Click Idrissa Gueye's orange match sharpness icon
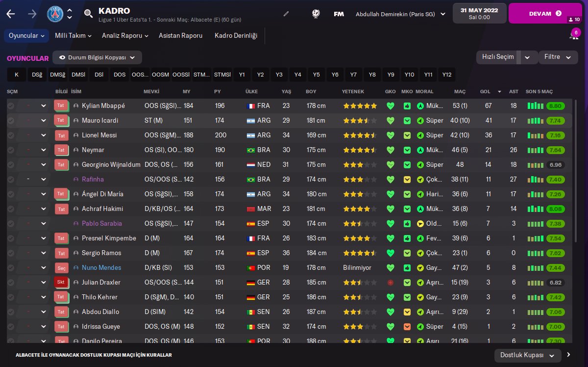Screen dimensions: 588x367 click(x=407, y=327)
